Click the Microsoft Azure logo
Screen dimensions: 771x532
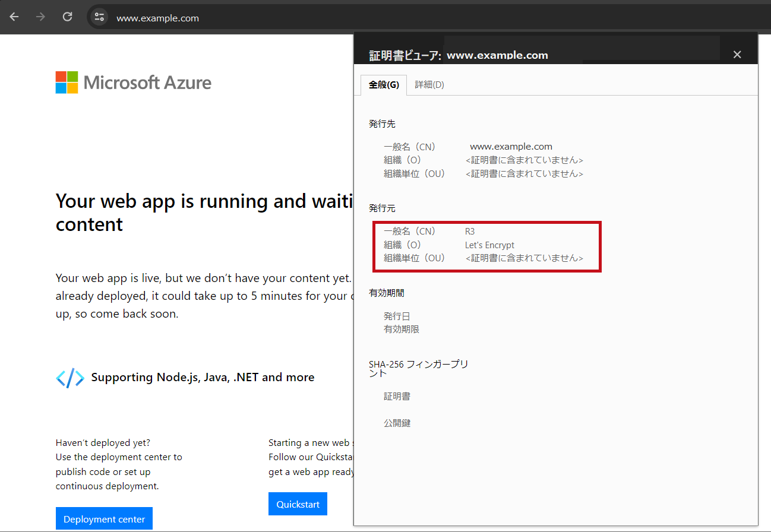click(x=134, y=83)
